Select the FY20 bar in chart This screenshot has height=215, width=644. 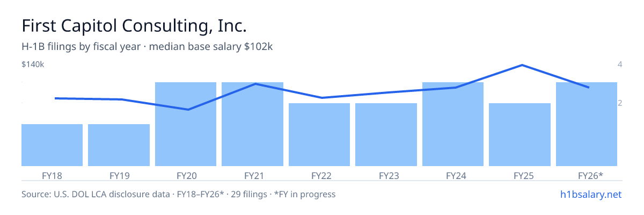click(x=186, y=124)
